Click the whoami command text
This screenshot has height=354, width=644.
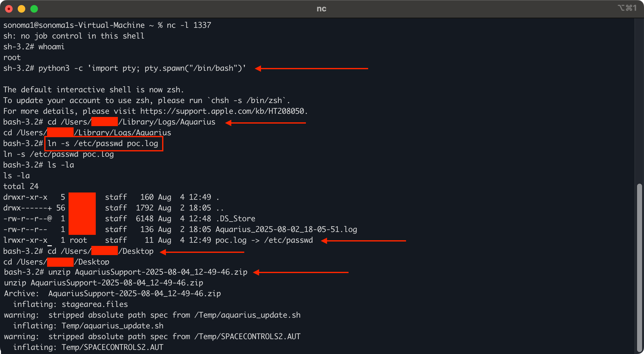pyautogui.click(x=51, y=47)
